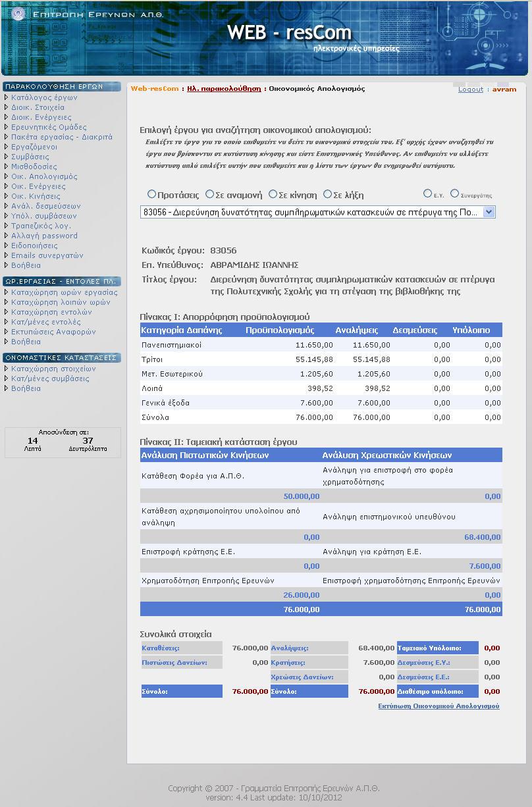Open Διοικ. Ενέργειες menu item

41,117
